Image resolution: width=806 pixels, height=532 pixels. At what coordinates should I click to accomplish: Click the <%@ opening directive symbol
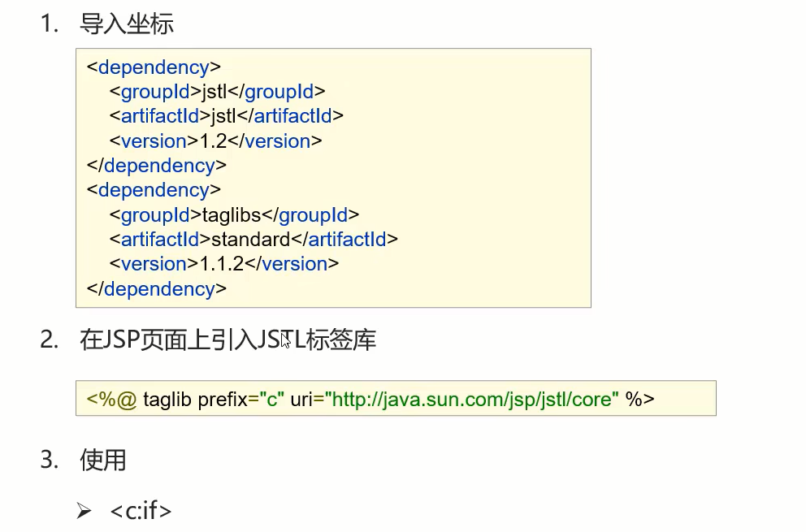coord(111,400)
